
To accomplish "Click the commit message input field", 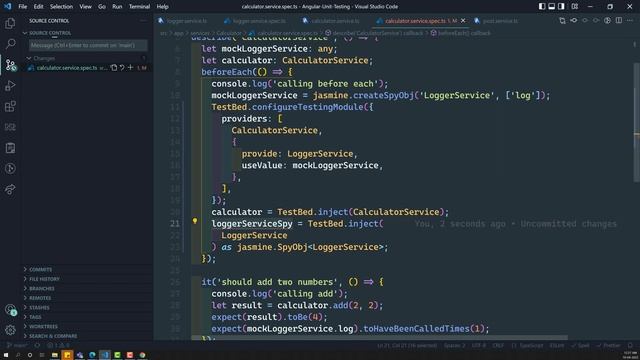I will pos(88,45).
